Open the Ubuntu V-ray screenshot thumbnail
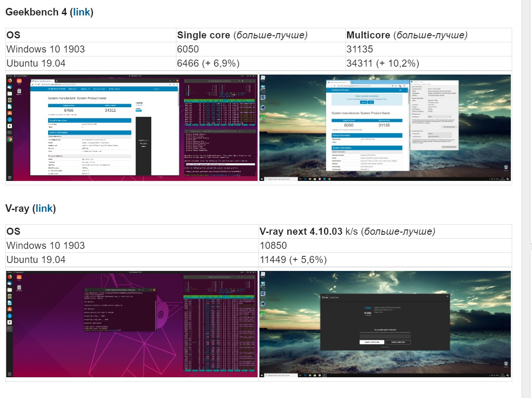Viewport: 532px width, 398px height. 132,324
